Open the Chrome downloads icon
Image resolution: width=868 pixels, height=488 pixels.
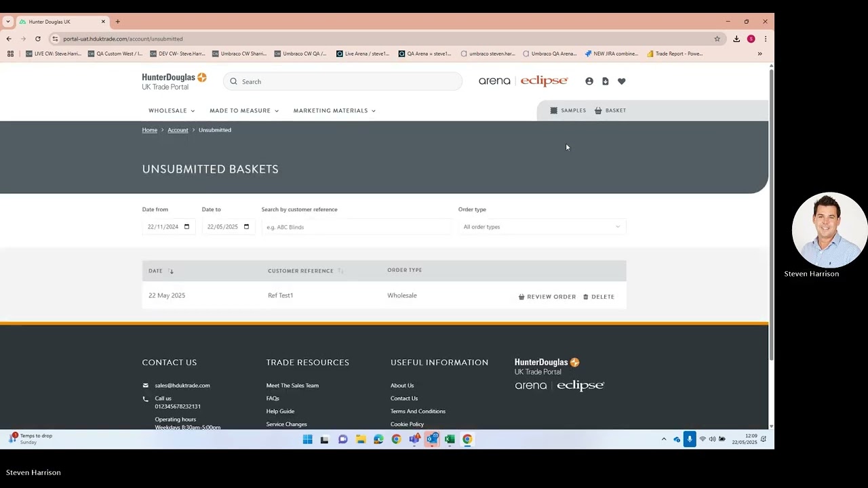point(736,39)
